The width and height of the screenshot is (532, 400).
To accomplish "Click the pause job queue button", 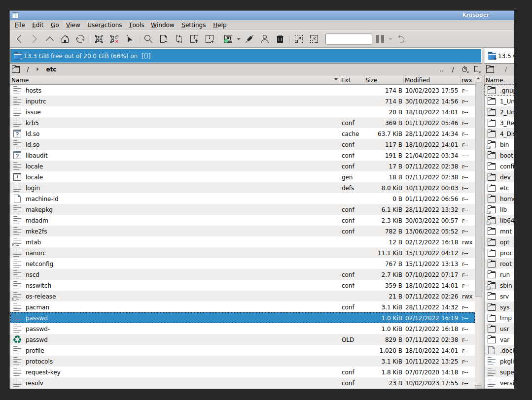I will click(x=380, y=39).
